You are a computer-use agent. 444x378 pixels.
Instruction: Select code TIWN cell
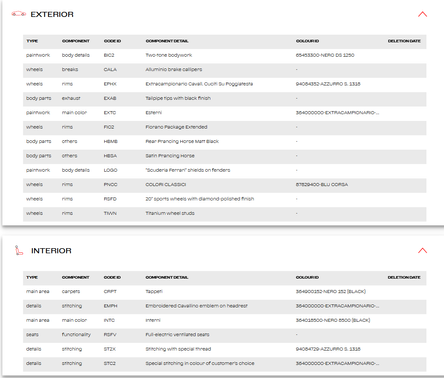coord(110,213)
